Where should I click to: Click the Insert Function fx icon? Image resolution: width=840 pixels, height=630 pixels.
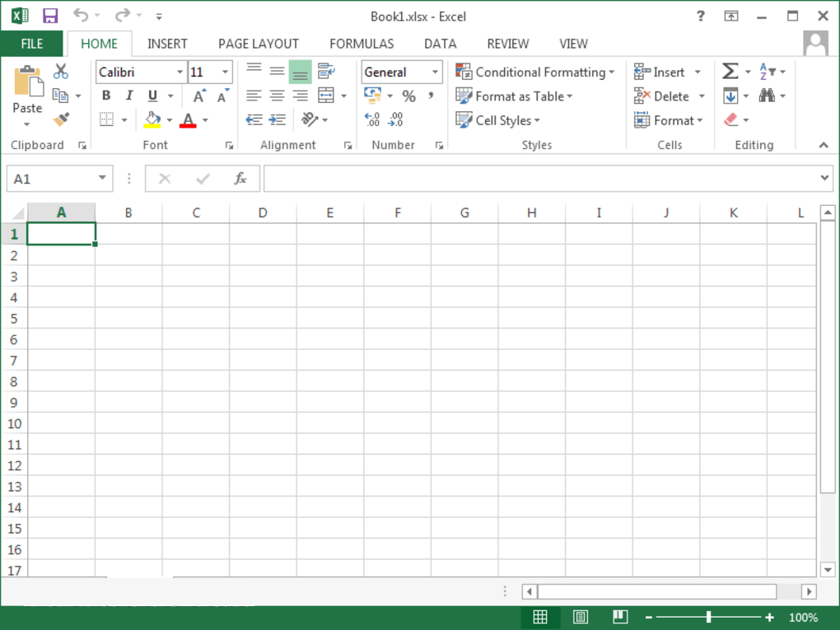240,179
